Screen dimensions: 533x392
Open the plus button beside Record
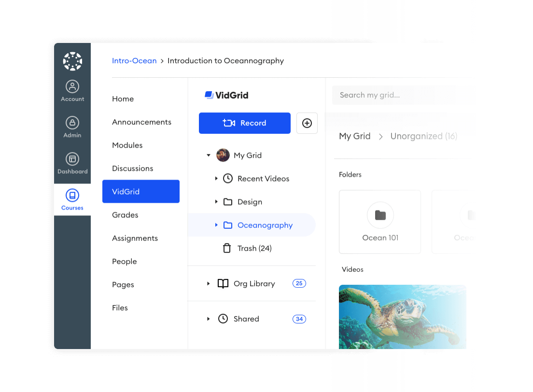(307, 123)
